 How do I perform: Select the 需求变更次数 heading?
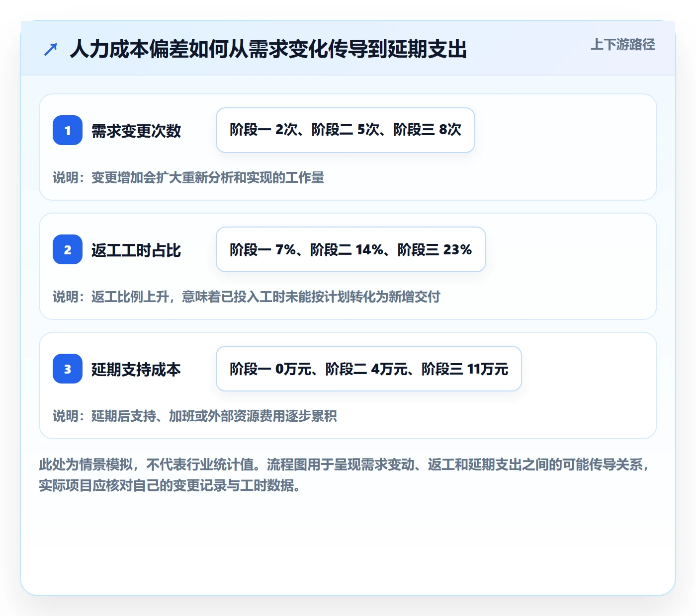coord(136,131)
